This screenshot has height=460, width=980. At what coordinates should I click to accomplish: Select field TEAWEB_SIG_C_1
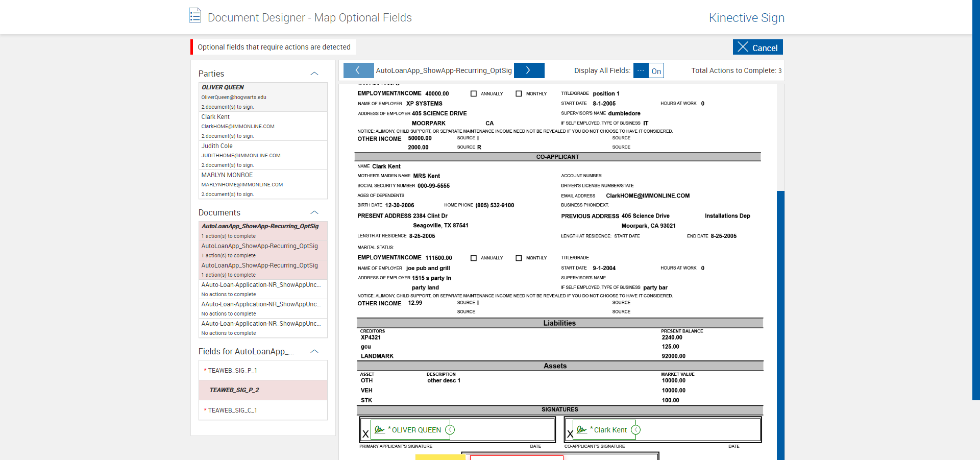263,410
